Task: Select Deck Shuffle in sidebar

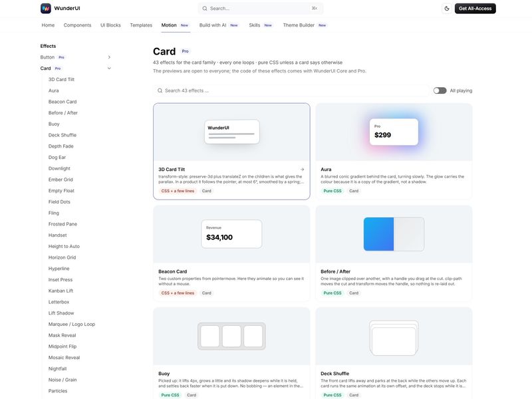Action: tap(63, 135)
